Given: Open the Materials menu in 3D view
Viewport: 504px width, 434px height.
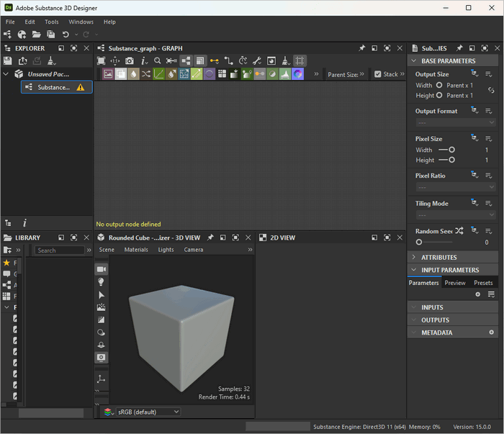Looking at the screenshot, I should pos(136,250).
